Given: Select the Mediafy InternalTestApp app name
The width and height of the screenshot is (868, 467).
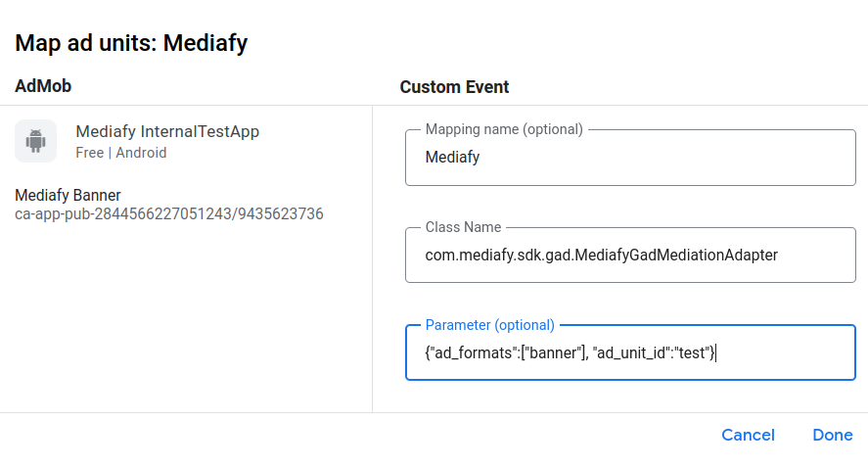Looking at the screenshot, I should (167, 131).
